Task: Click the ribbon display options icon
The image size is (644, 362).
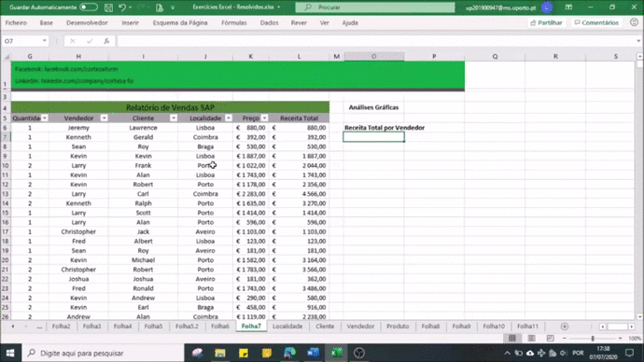Action: pyautogui.click(x=568, y=7)
